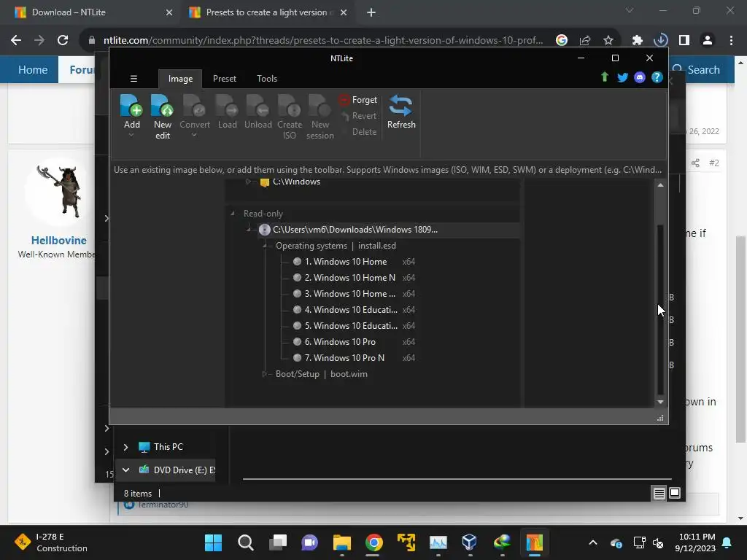Close the Presets thread browser tab
This screenshot has height=560, width=747.
[344, 13]
